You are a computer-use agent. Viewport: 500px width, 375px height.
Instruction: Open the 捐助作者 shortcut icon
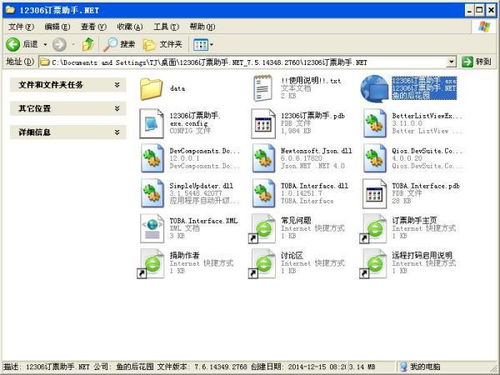[x=151, y=263]
